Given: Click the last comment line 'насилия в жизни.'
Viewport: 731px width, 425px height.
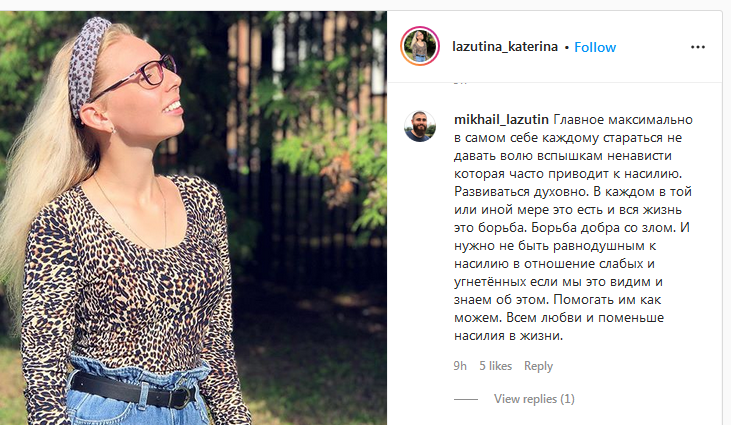Looking at the screenshot, I should coord(509,336).
